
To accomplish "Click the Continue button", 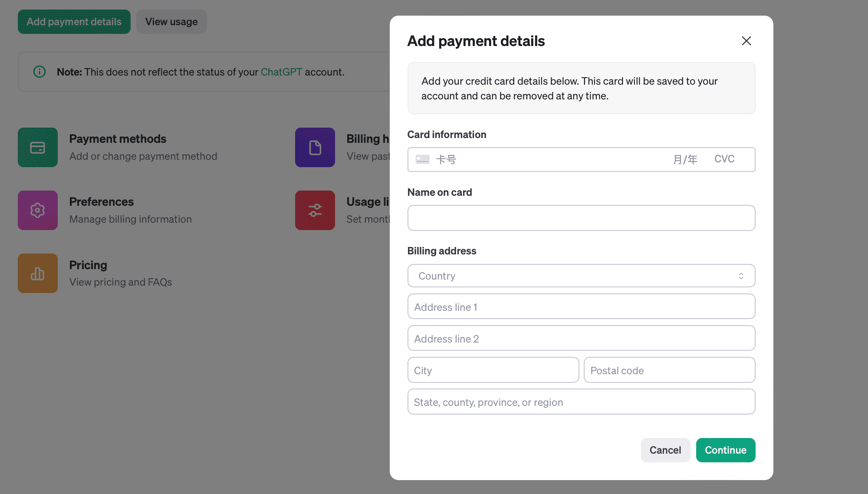I will (x=726, y=450).
